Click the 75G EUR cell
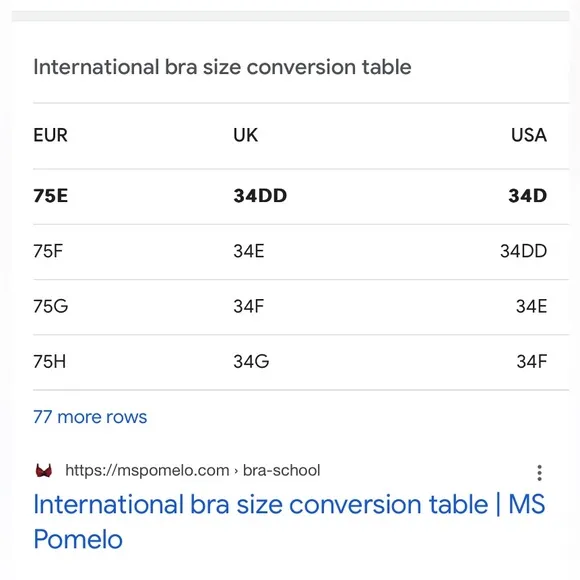Viewport: 580px width, 580px height. pos(51,306)
